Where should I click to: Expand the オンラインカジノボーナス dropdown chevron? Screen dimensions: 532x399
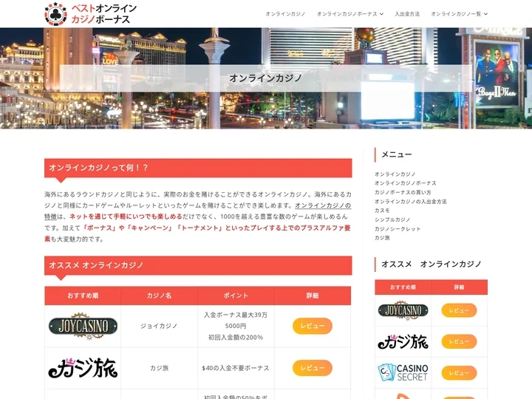point(382,14)
